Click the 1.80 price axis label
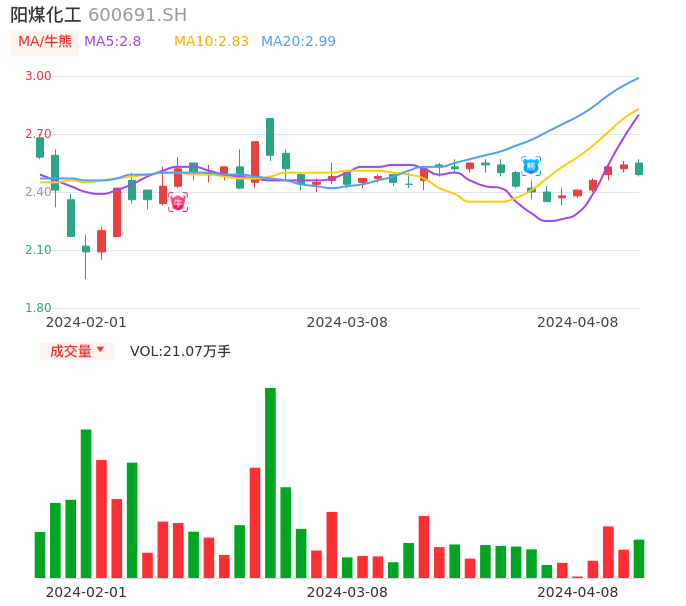The width and height of the screenshot is (686, 606). click(x=38, y=308)
